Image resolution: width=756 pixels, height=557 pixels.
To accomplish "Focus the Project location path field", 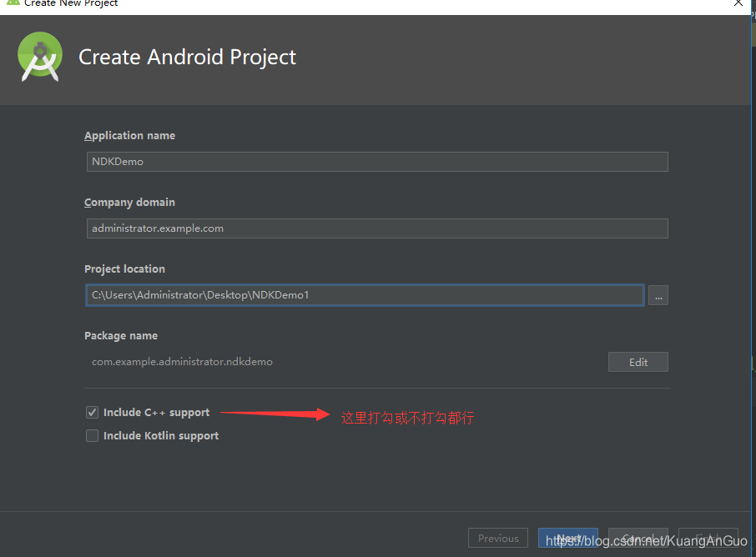I will [365, 295].
